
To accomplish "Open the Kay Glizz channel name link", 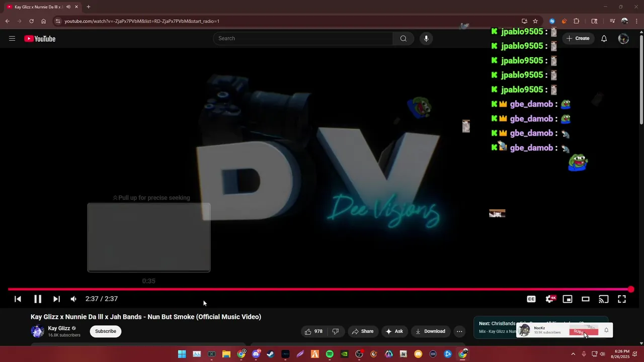I will coord(59,328).
